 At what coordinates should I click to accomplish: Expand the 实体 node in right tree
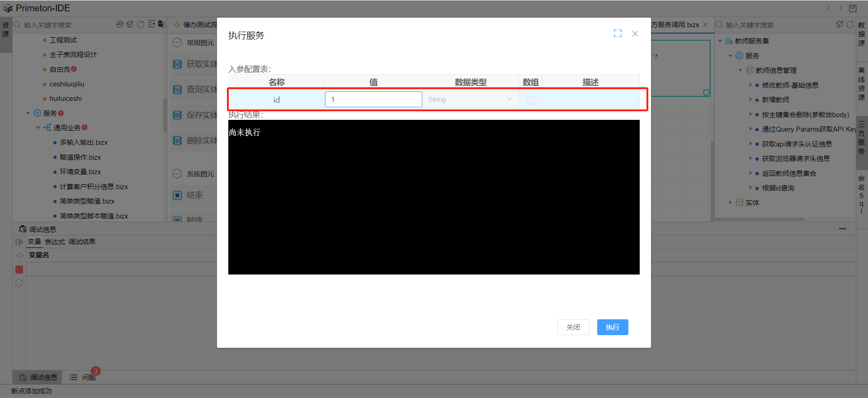click(x=730, y=203)
